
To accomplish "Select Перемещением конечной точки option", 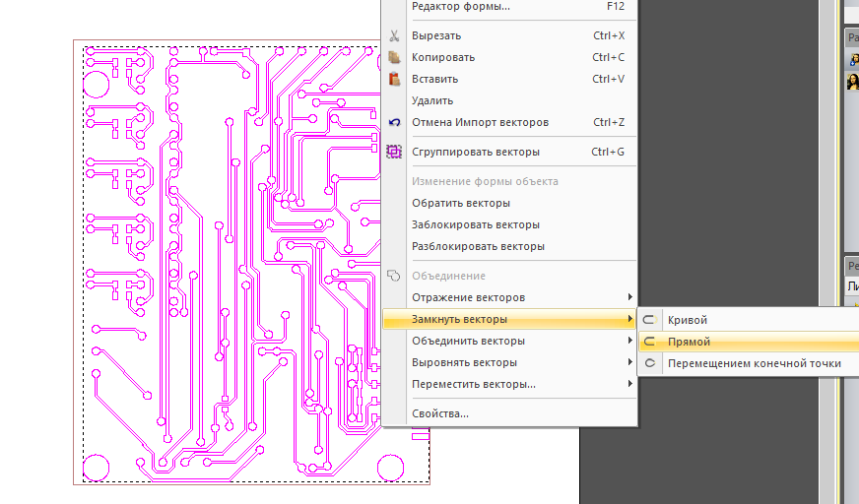I will tap(749, 363).
